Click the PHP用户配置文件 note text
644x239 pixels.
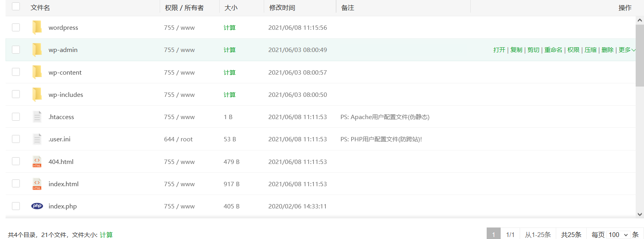pyautogui.click(x=381, y=139)
